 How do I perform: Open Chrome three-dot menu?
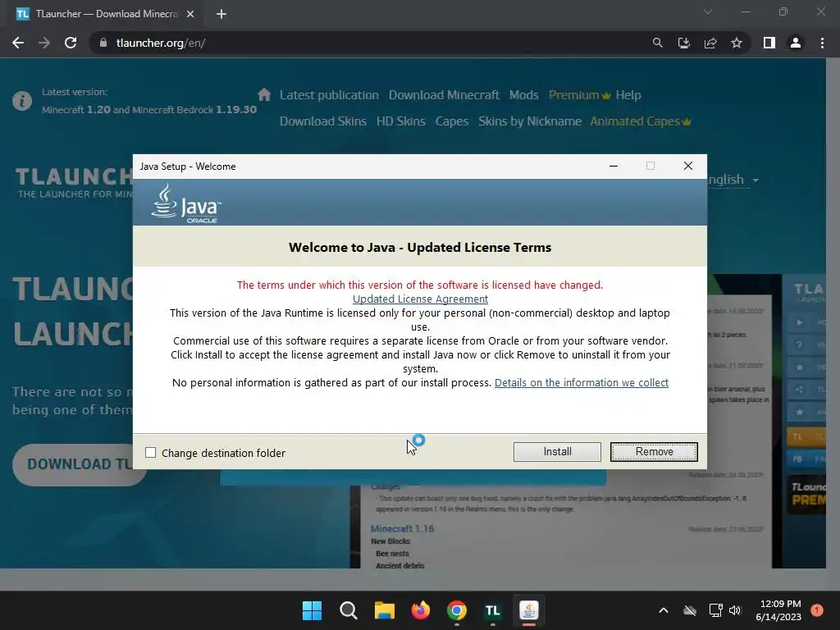pyautogui.click(x=822, y=43)
